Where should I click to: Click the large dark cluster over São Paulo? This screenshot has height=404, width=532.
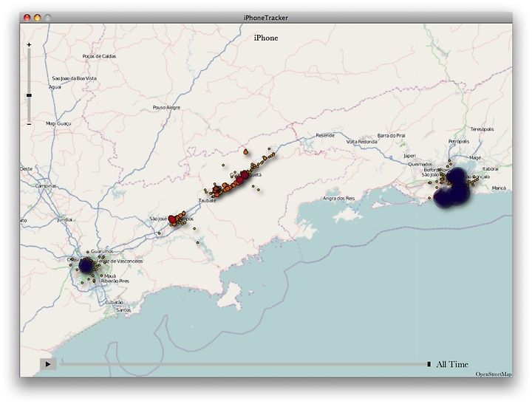coord(86,266)
